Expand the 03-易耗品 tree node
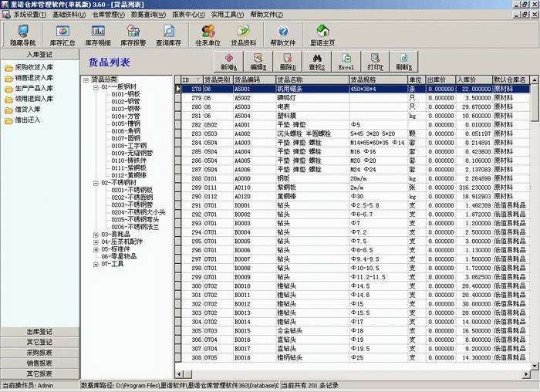Image resolution: width=540 pixels, height=392 pixels. coord(96,235)
